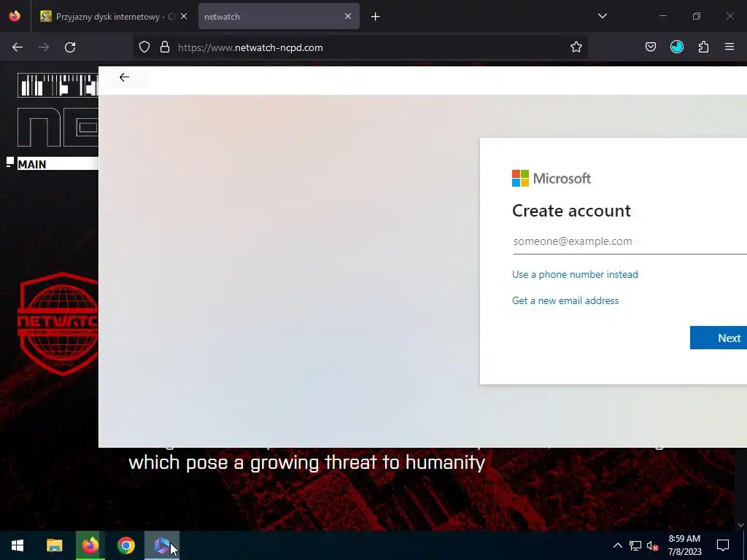Restore down the Firefox window
747x560 pixels.
[x=697, y=16]
